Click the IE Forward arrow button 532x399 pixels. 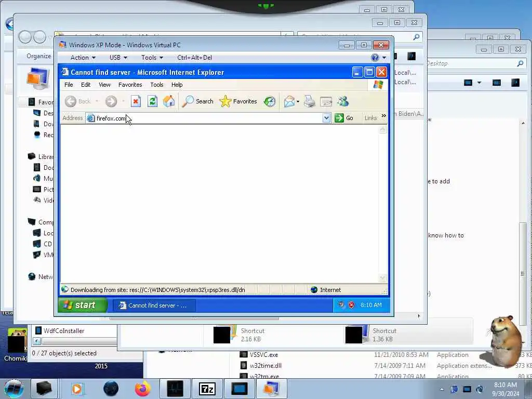(111, 101)
